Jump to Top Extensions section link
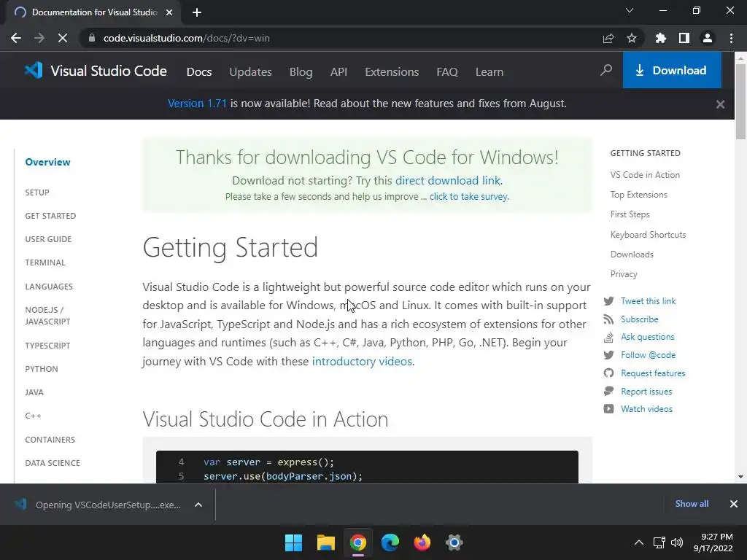The height and width of the screenshot is (560, 747). [x=638, y=195]
